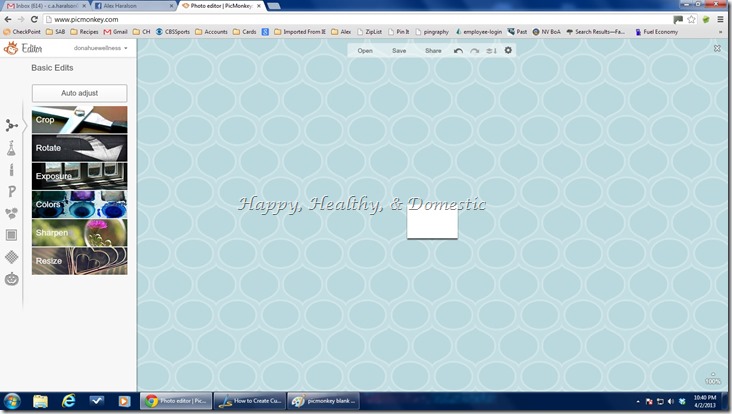Click the PicMonkey monkey logo
732x414 pixels.
point(11,48)
